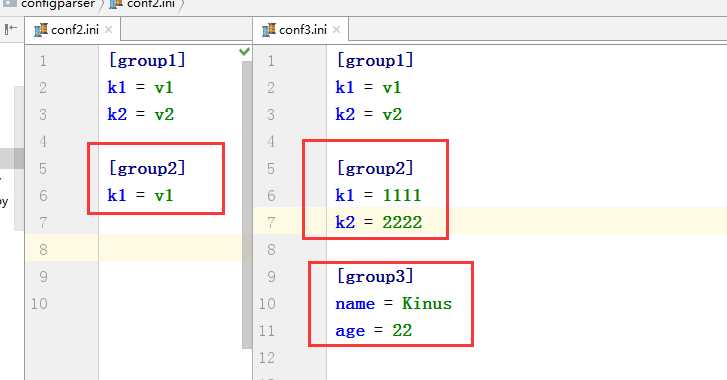Click 'k2 = 2222' line in conf3.ini
Viewport: 727px width, 380px height.
(x=379, y=222)
